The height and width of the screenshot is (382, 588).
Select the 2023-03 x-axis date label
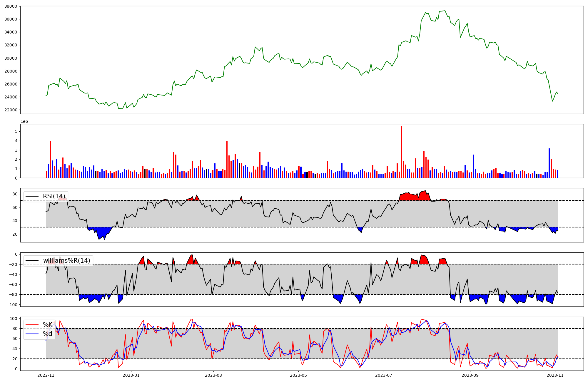click(x=213, y=375)
